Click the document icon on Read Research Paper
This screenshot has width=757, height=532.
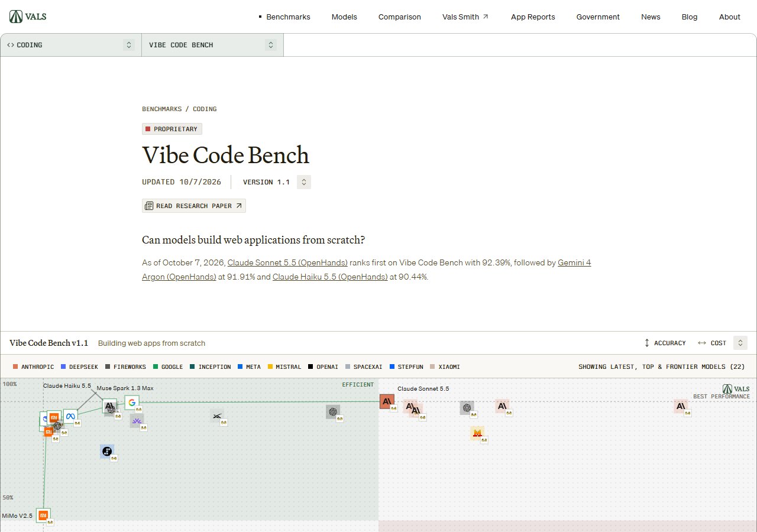click(x=148, y=206)
